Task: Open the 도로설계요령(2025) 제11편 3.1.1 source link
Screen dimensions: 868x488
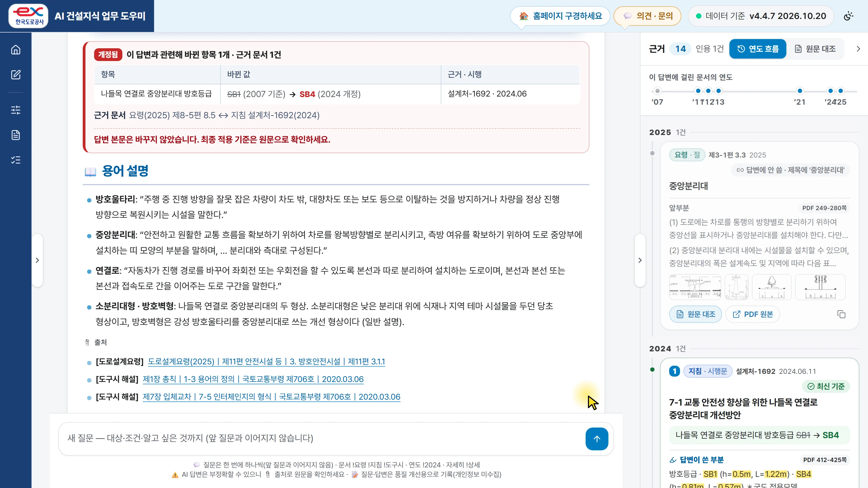Action: (x=266, y=361)
